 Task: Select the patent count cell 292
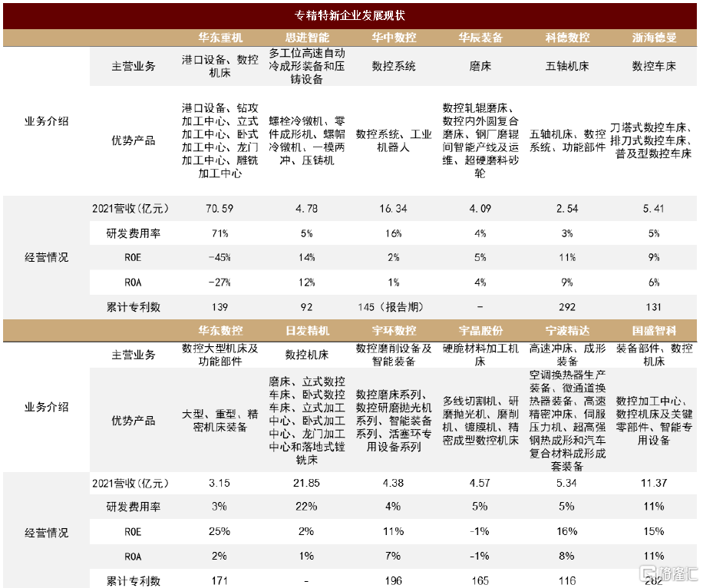[567, 307]
